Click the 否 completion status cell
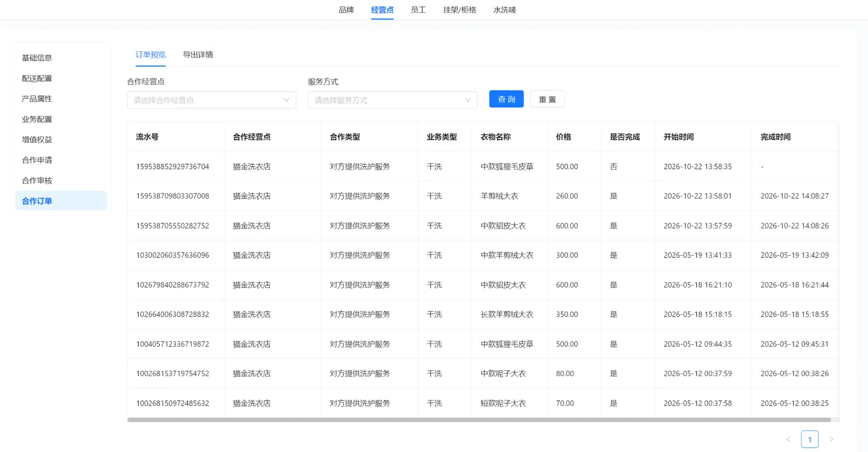 [x=614, y=166]
